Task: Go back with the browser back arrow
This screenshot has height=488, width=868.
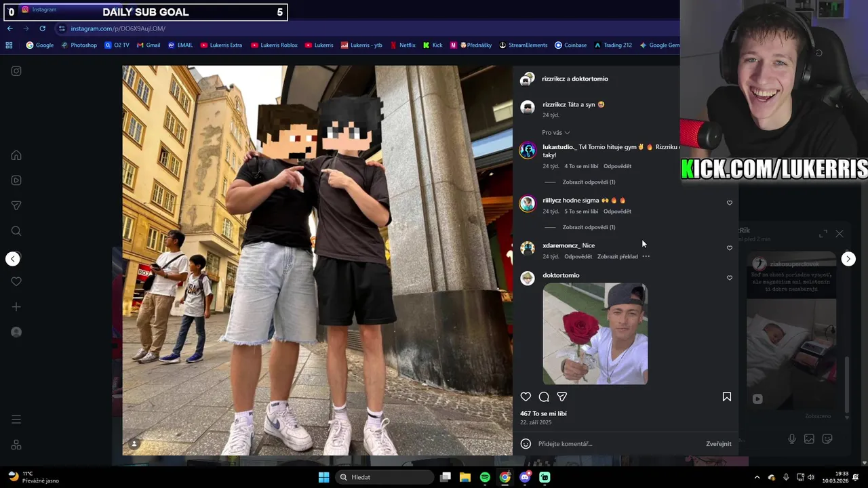Action: click(x=9, y=28)
